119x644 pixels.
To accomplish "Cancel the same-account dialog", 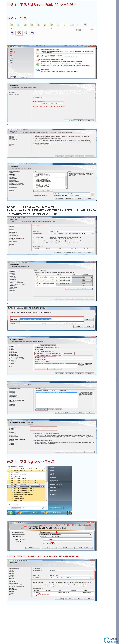I will (x=89, y=326).
